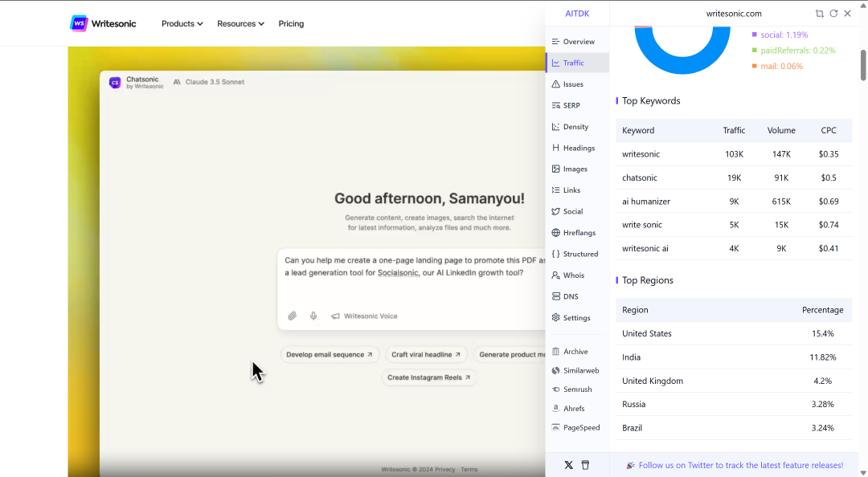Image resolution: width=868 pixels, height=477 pixels.
Task: Click the Brazil region row
Action: [734, 428]
